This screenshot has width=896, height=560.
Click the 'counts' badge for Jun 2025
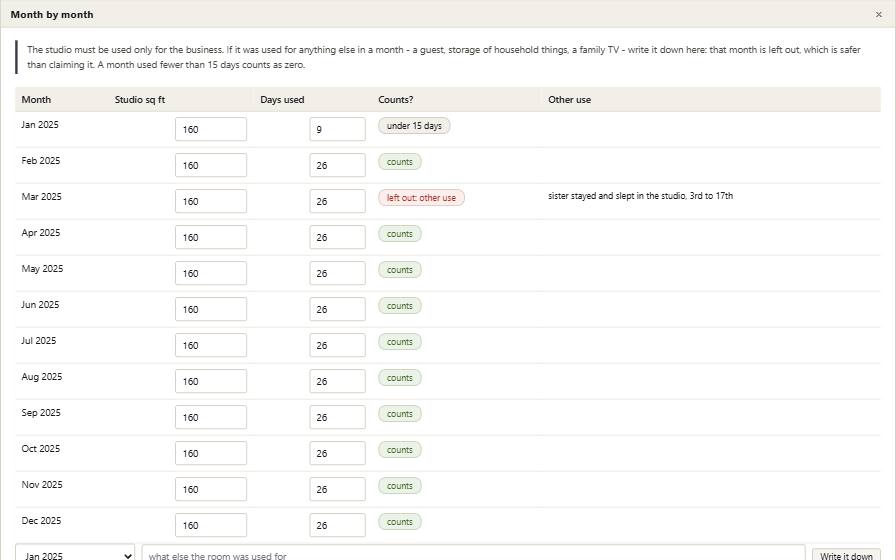coord(399,306)
